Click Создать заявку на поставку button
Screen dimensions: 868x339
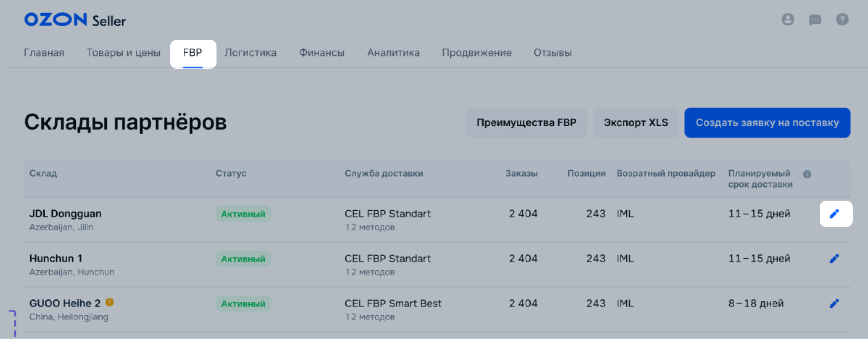(x=767, y=123)
